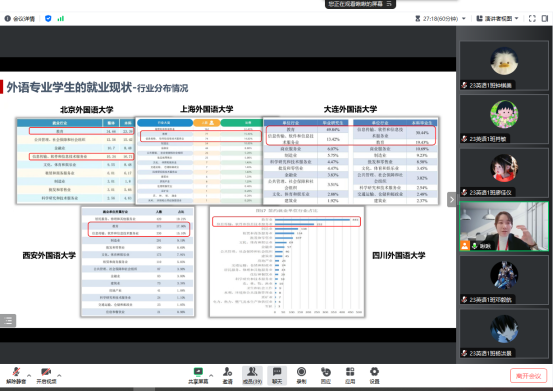This screenshot has width=554, height=392.
Task: Start recording with the 录制 icon
Action: click(301, 375)
